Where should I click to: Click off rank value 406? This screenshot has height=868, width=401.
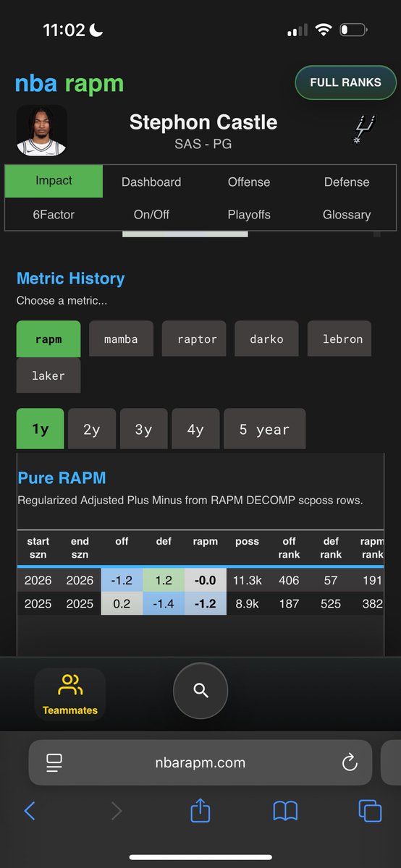(x=289, y=581)
